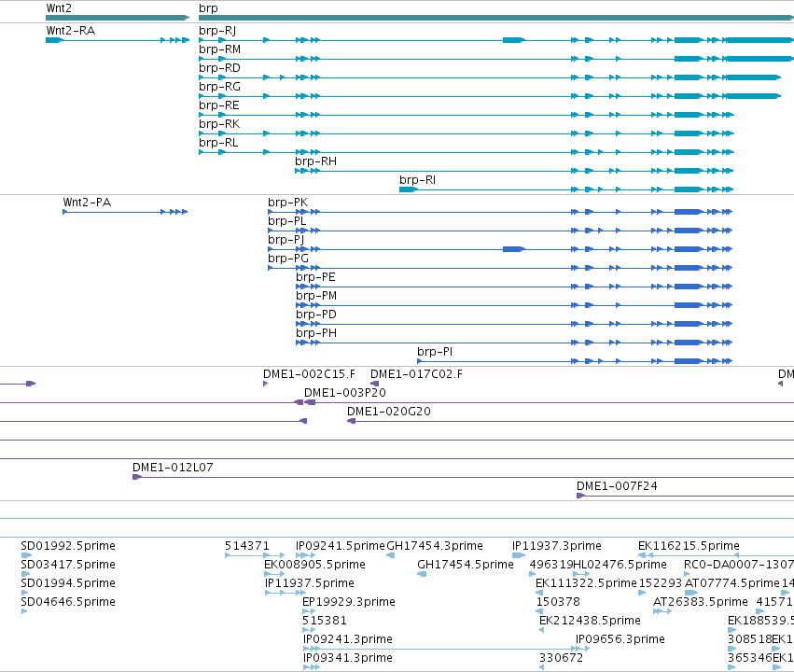
Task: Click the IP09241.5prime EST label
Action: tap(341, 546)
